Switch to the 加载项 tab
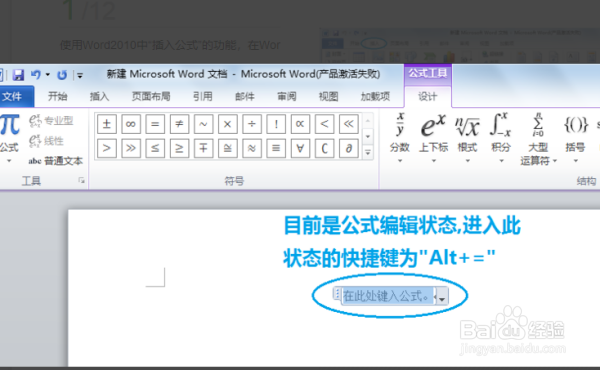Screen dimensions: 600x370 [375, 96]
